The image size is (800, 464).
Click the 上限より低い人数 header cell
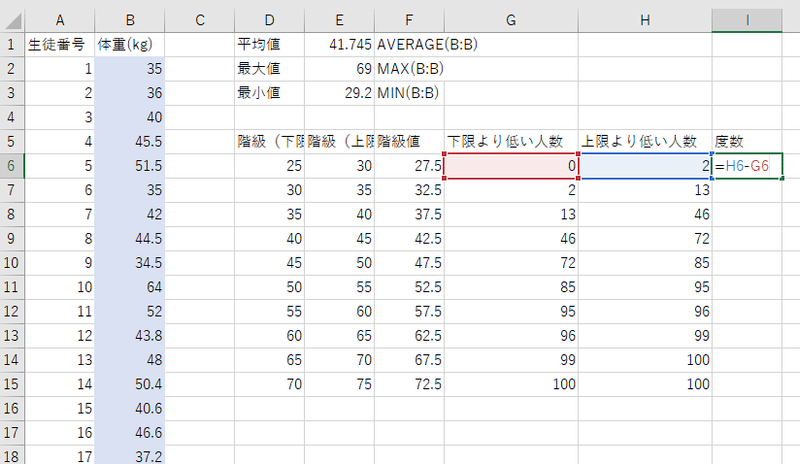click(x=645, y=141)
